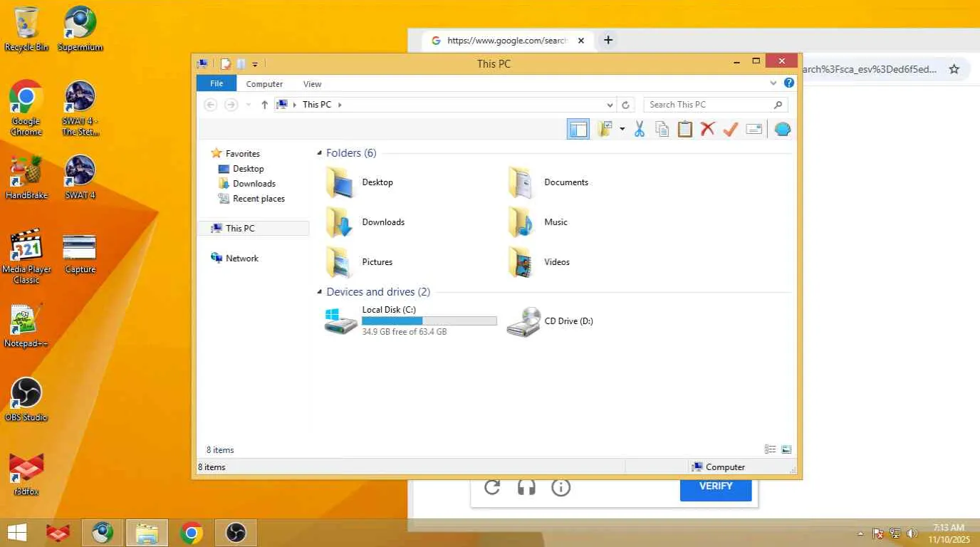
Task: Collapse the Devices and drives group
Action: (x=319, y=292)
